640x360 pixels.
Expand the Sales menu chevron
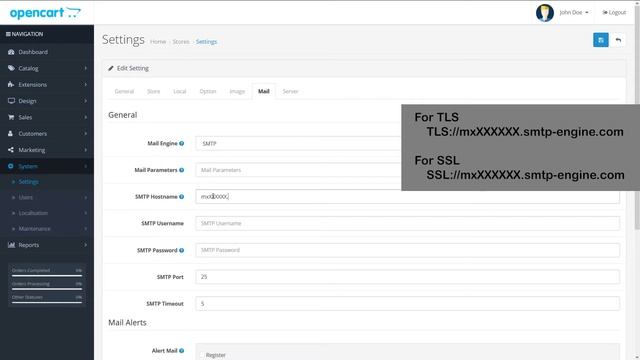[86, 117]
